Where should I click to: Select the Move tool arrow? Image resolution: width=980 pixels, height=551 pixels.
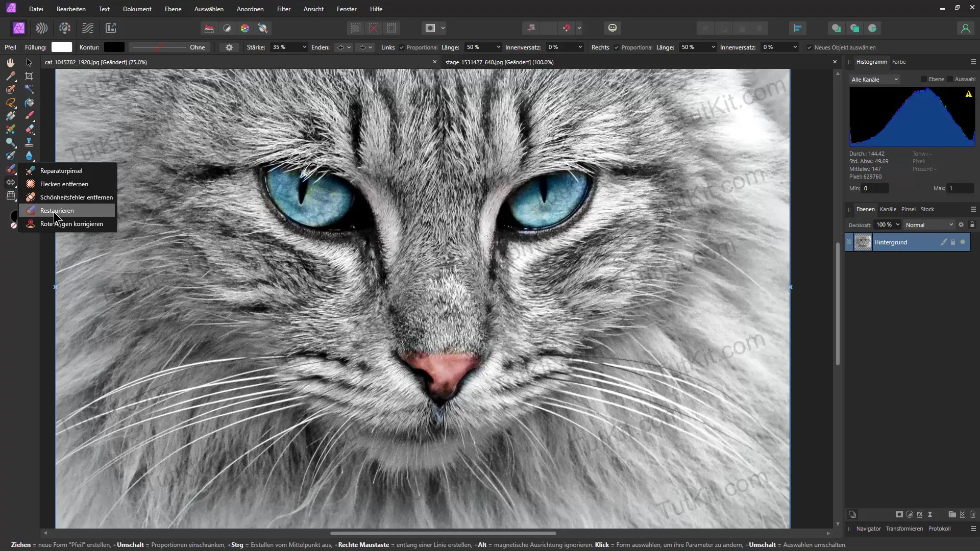(29, 62)
